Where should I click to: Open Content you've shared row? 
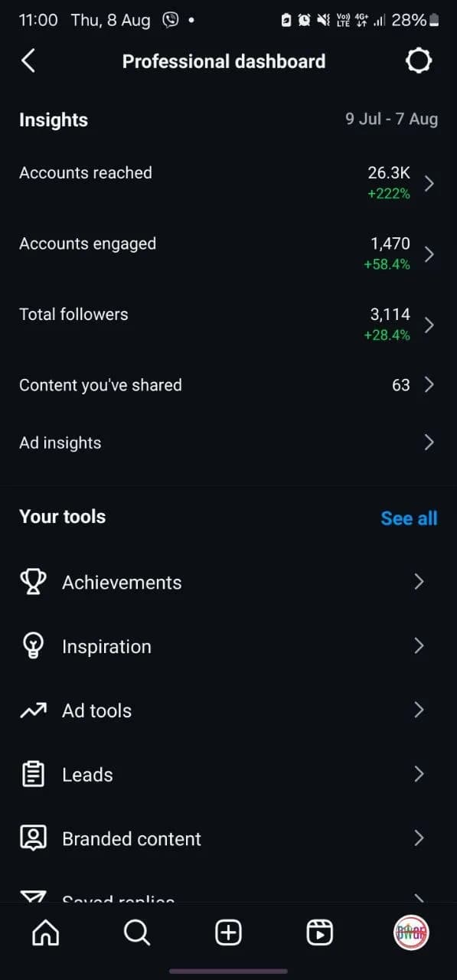pyautogui.click(x=228, y=385)
